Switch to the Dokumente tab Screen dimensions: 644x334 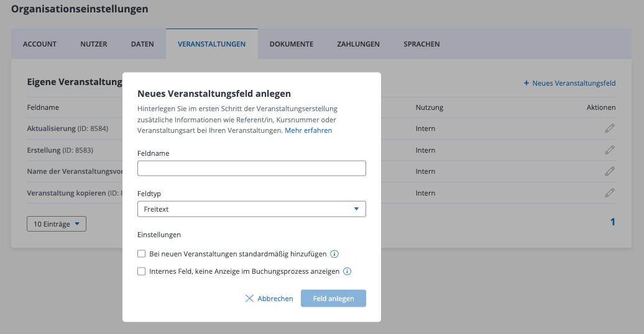coord(291,44)
